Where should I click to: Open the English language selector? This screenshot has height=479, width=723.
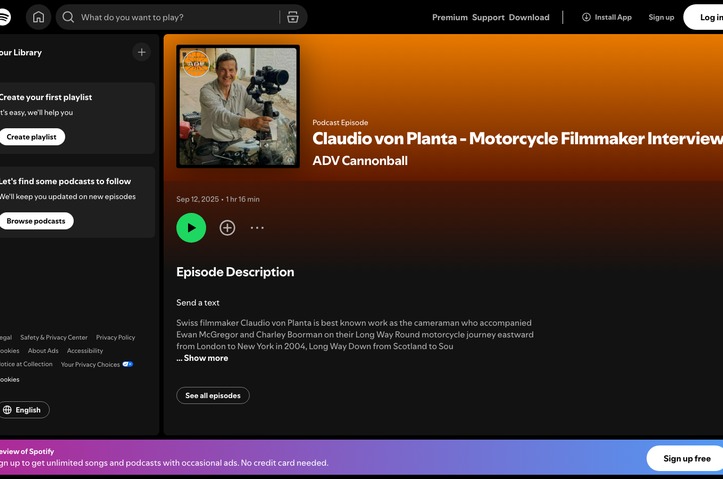[24, 410]
